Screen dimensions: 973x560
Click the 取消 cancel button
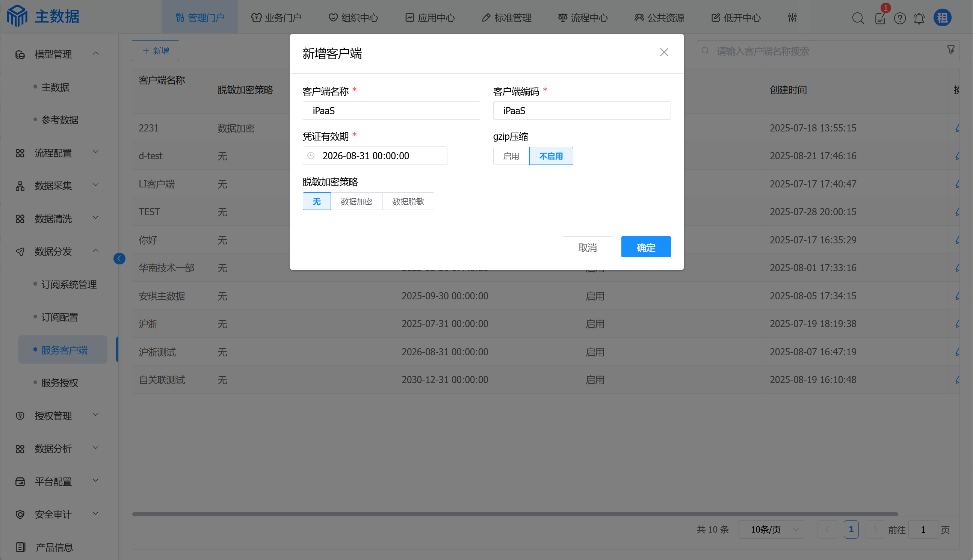587,247
